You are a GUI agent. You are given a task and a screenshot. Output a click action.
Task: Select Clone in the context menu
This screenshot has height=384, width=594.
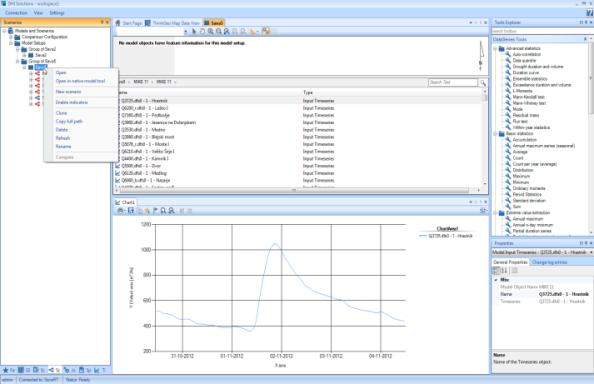click(61, 113)
